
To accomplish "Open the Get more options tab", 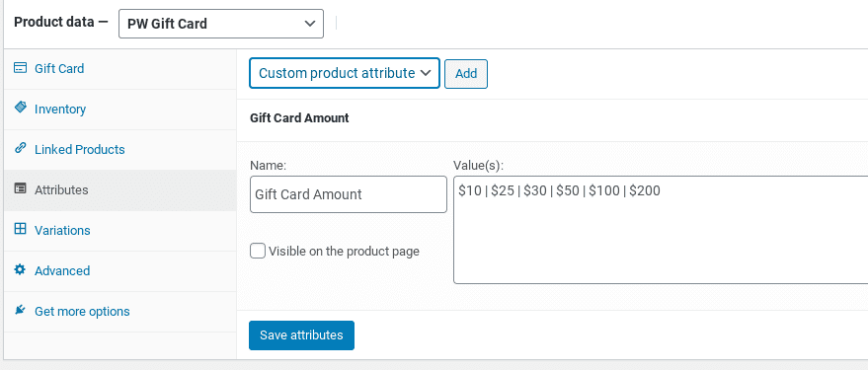I will (x=120, y=312).
